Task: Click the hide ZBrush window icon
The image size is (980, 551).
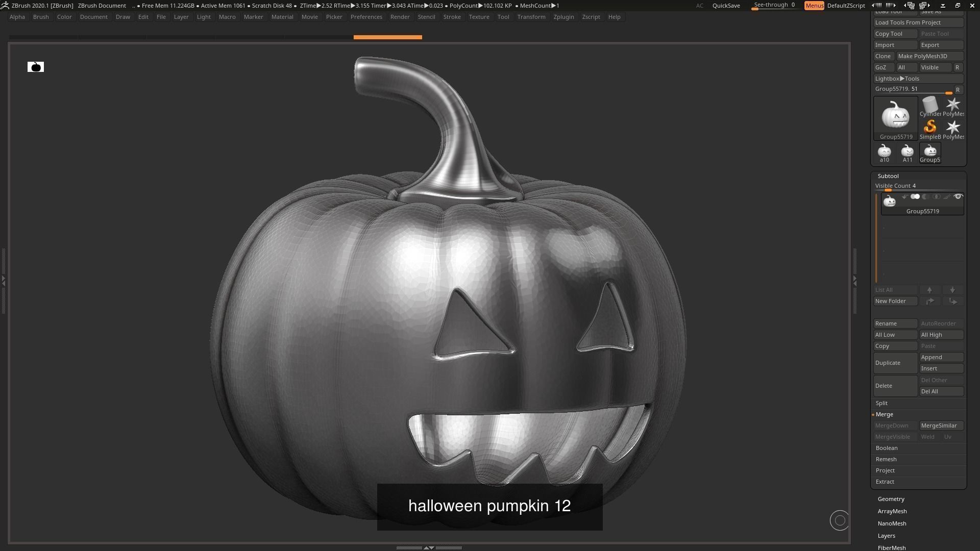Action: click(x=943, y=5)
